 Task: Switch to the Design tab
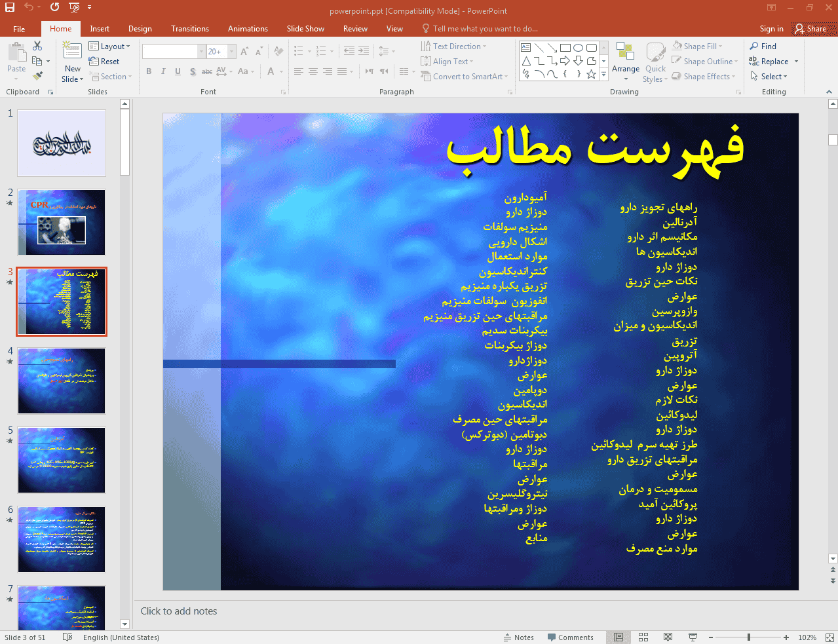pyautogui.click(x=140, y=29)
